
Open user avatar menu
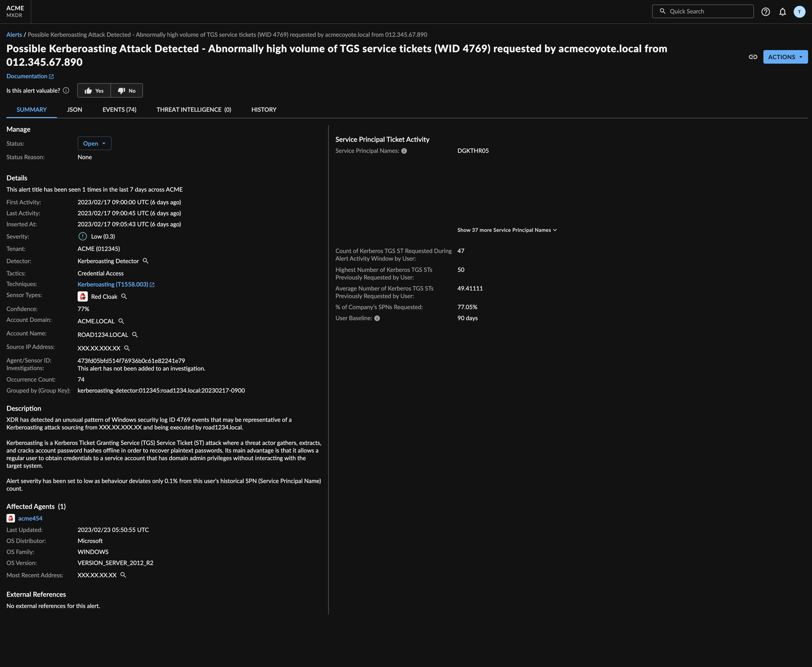tap(799, 11)
